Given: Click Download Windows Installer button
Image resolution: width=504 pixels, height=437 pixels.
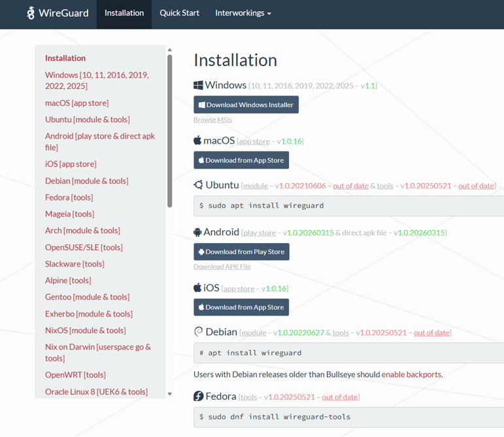Looking at the screenshot, I should pyautogui.click(x=246, y=105).
